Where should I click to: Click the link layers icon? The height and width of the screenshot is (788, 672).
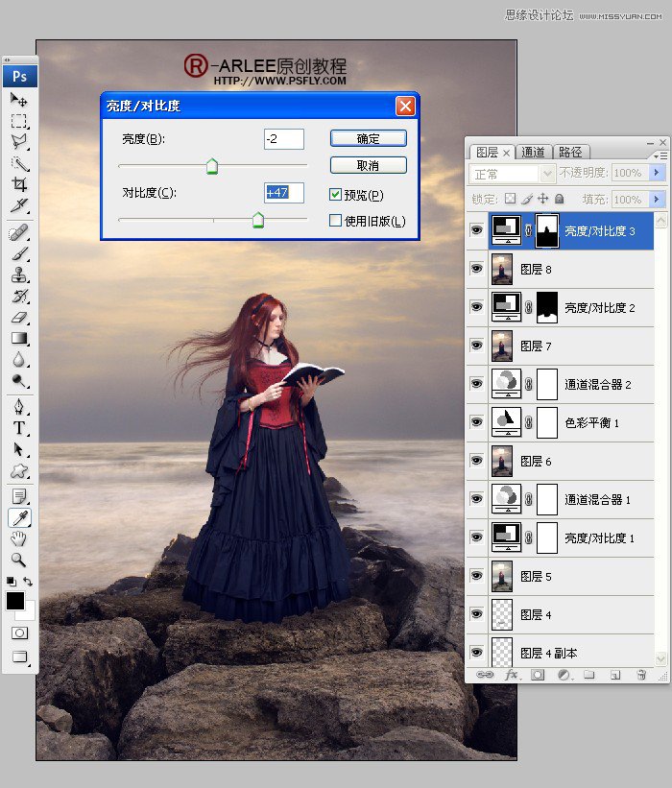point(485,675)
